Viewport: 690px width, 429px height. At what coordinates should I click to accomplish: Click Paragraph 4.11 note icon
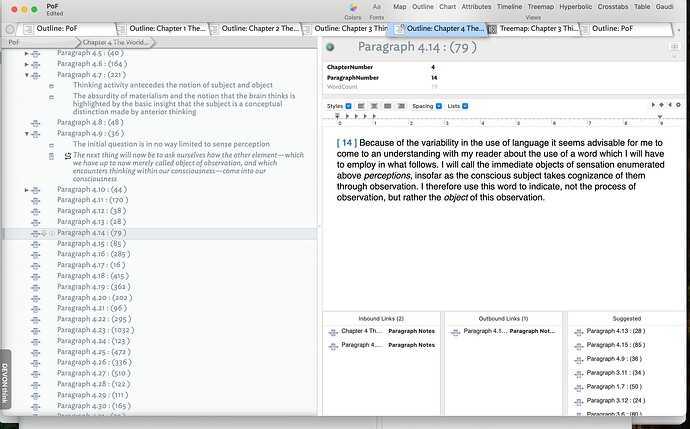click(x=36, y=201)
